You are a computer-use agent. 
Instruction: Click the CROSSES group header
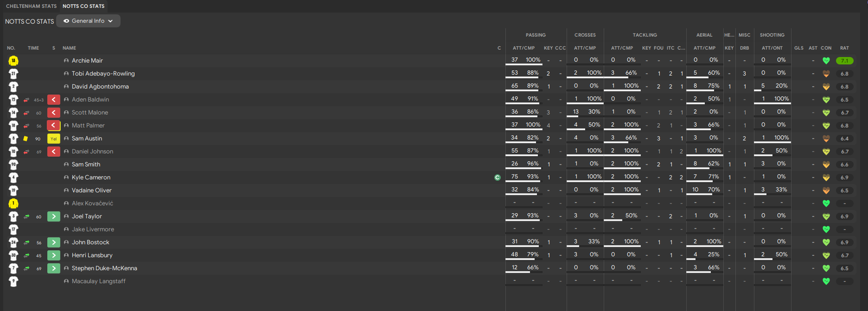coord(585,35)
